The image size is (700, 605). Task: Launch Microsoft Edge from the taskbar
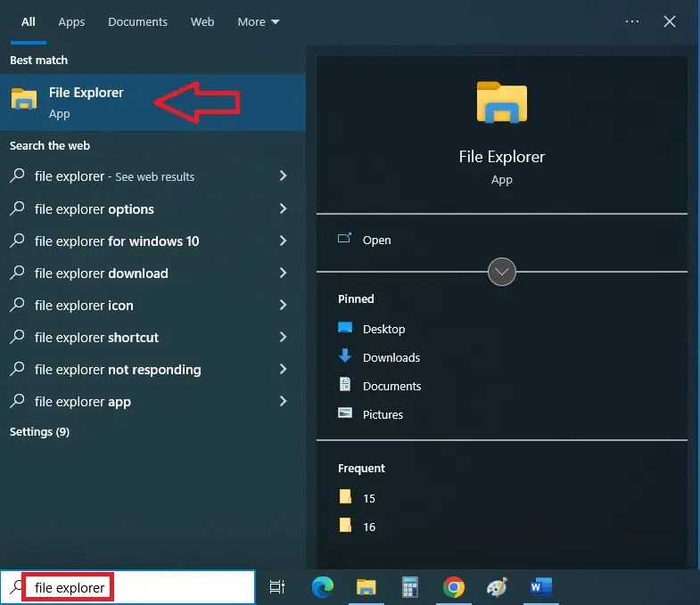322,586
